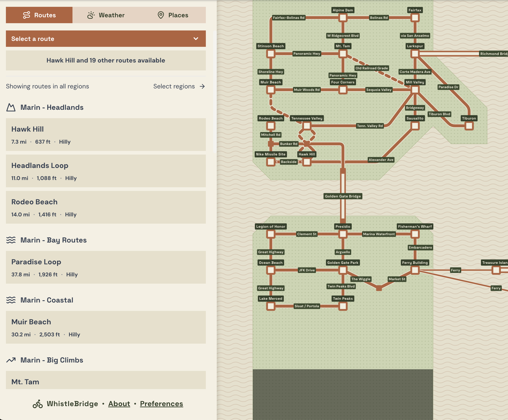Select the Presidio station node
This screenshot has height=420, width=508.
click(x=343, y=234)
